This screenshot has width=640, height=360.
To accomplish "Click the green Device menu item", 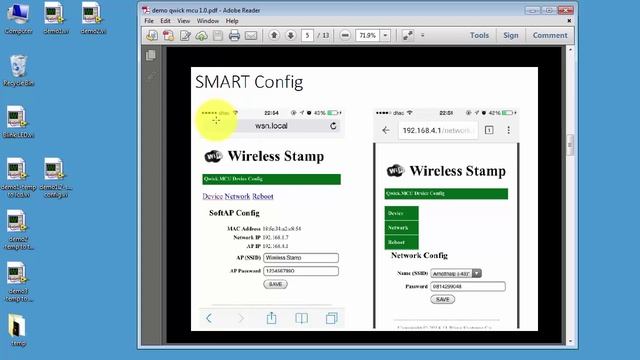I will tap(401, 213).
